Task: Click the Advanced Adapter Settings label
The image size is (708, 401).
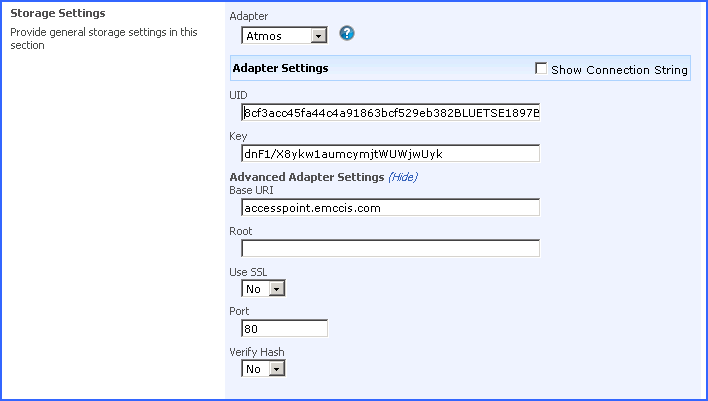Action: pyautogui.click(x=307, y=177)
